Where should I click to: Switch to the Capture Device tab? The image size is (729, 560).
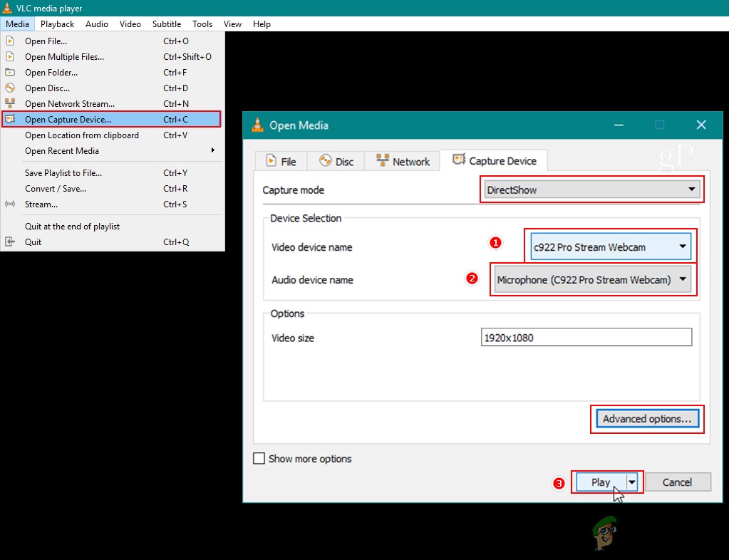pos(494,161)
